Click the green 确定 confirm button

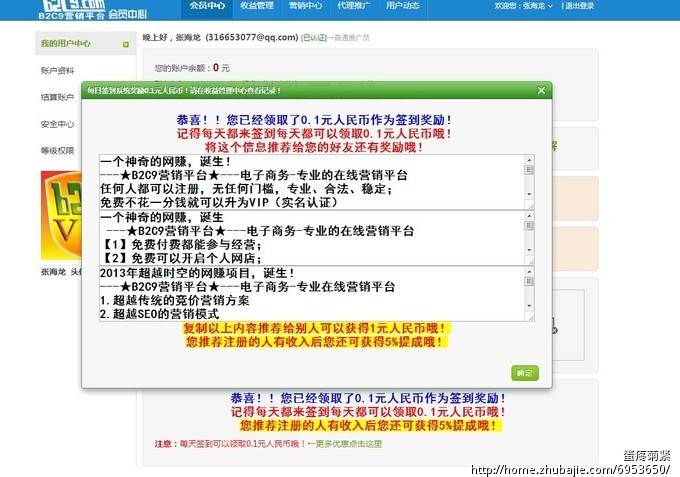(x=525, y=373)
